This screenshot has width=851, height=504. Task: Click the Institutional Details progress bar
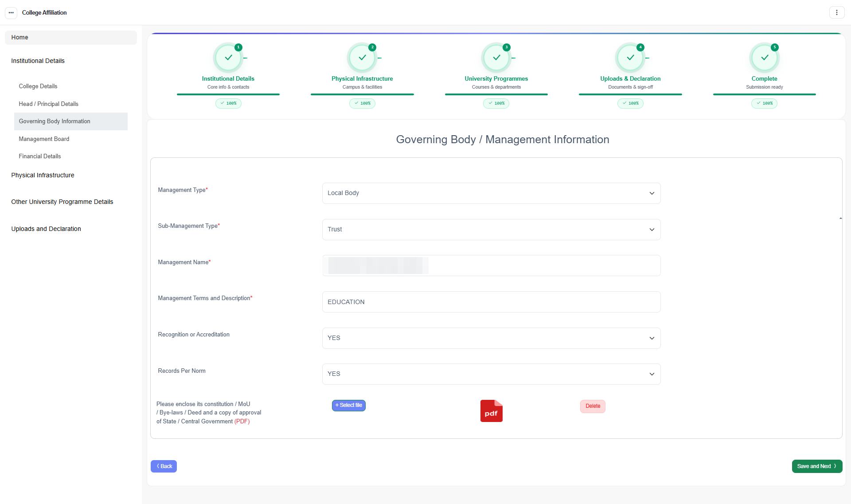click(x=228, y=94)
